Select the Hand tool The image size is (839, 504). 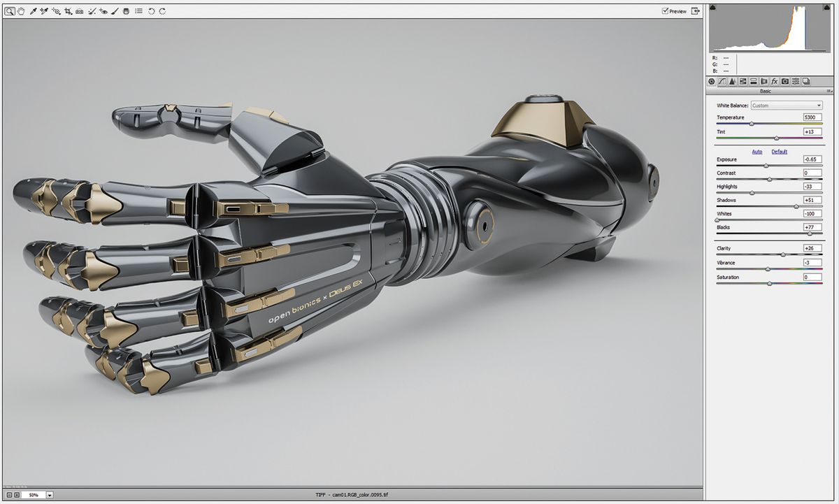(21, 10)
